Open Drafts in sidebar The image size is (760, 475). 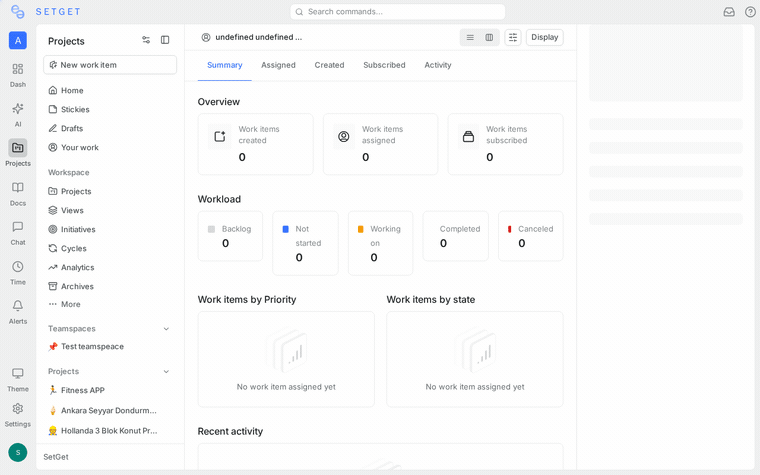[x=110, y=128]
